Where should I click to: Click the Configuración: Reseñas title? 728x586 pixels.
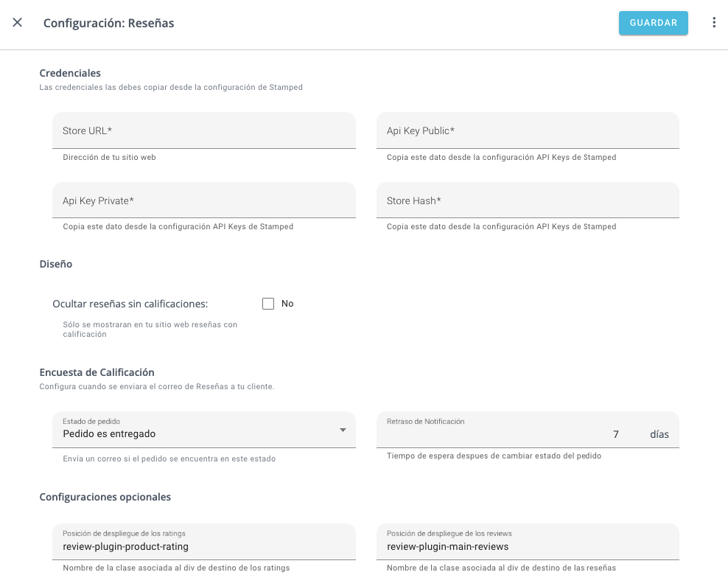pyautogui.click(x=108, y=23)
